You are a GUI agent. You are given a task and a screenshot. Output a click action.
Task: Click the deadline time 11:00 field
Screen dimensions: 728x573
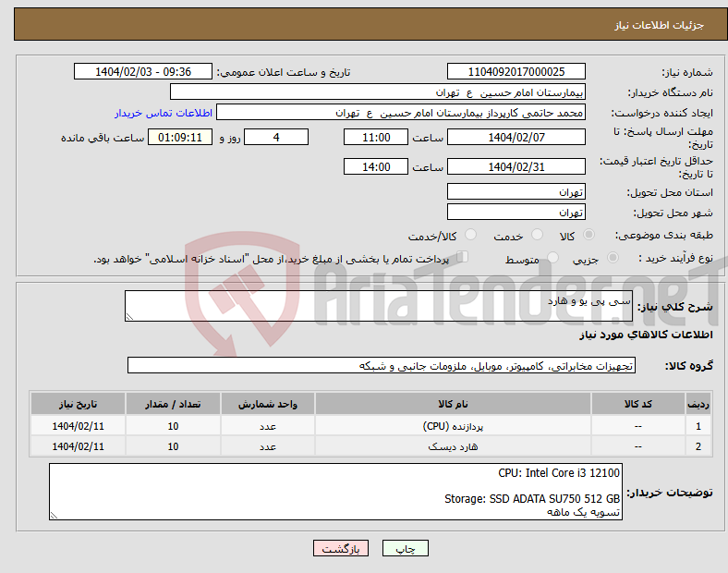376,137
